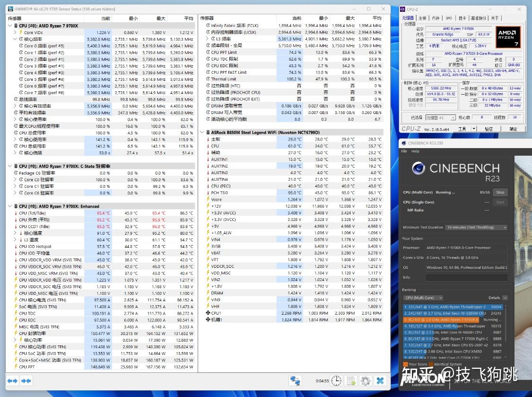Open the File menu in Cinebench

click(404, 151)
